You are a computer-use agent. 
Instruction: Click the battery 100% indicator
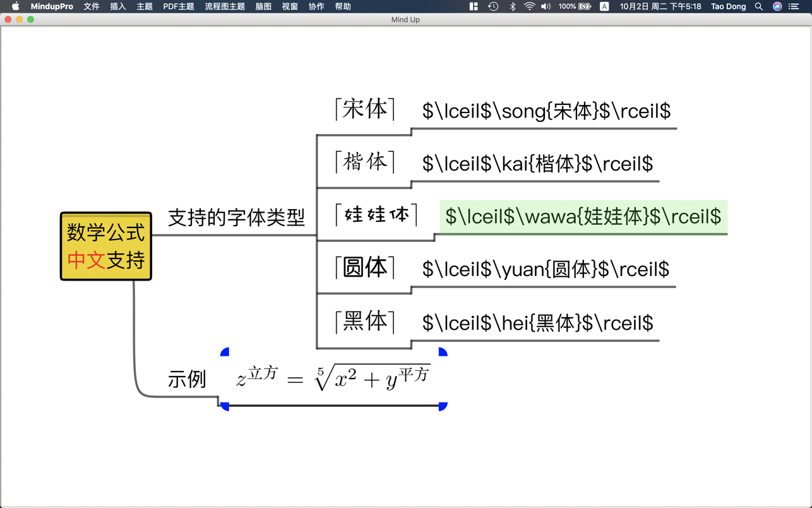point(575,6)
